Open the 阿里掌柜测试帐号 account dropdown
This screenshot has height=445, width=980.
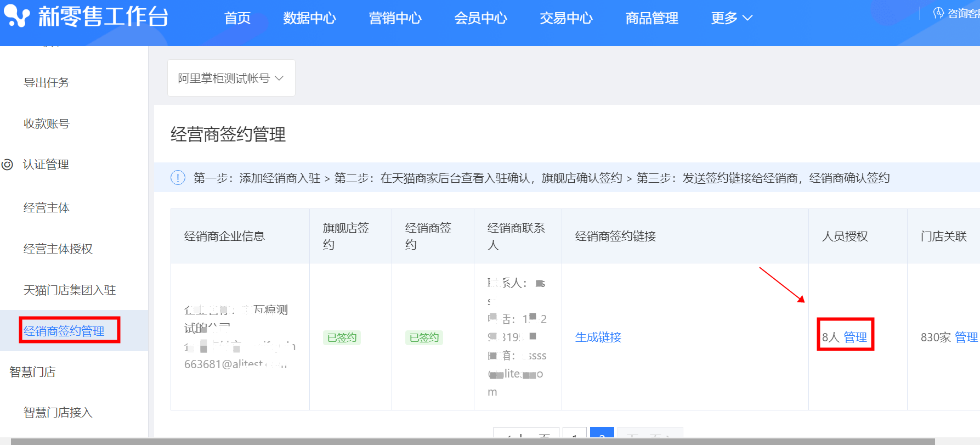(x=231, y=78)
